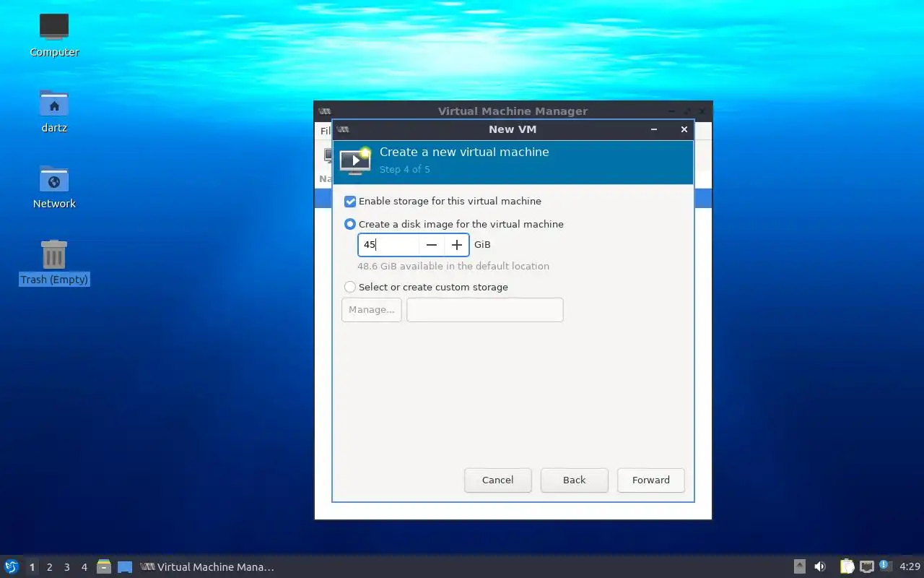Click the show desktop taskbar icon
Screen dimensions: 924x578
coord(125,567)
